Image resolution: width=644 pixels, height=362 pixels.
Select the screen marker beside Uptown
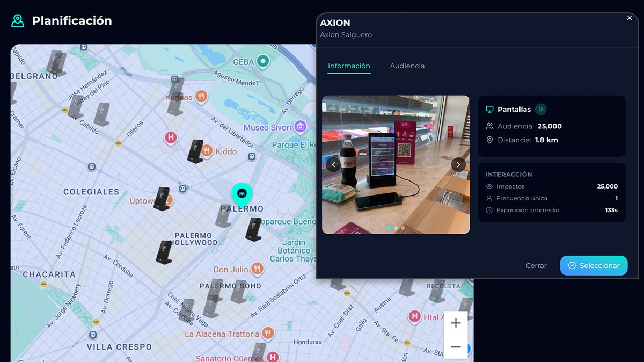[x=161, y=198]
